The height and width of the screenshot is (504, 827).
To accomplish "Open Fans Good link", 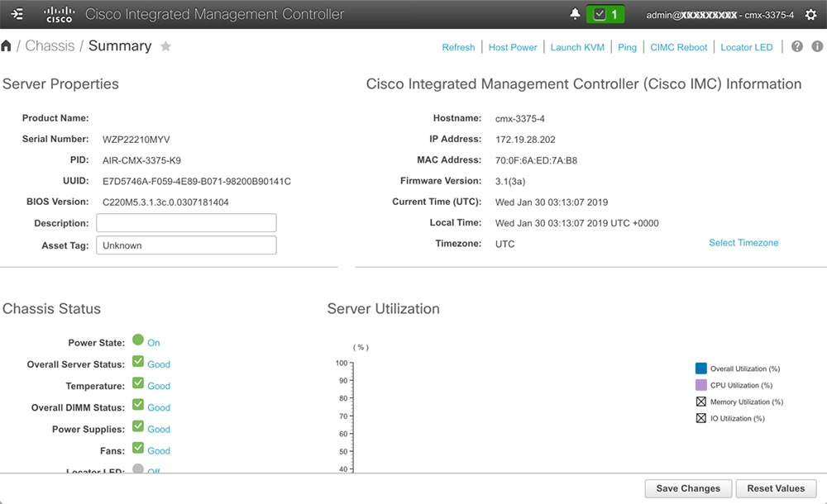I will pyautogui.click(x=159, y=451).
